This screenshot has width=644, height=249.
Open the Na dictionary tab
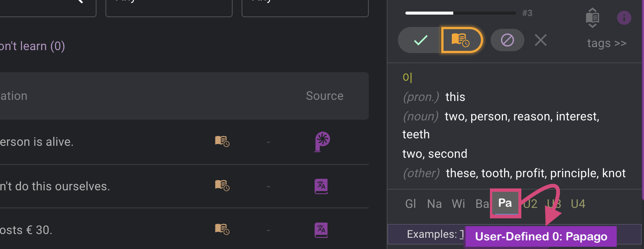point(434,204)
